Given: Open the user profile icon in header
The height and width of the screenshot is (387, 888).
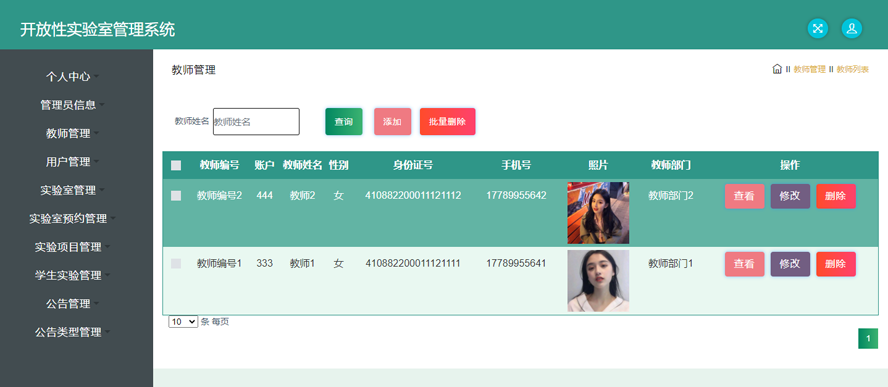Looking at the screenshot, I should (851, 29).
